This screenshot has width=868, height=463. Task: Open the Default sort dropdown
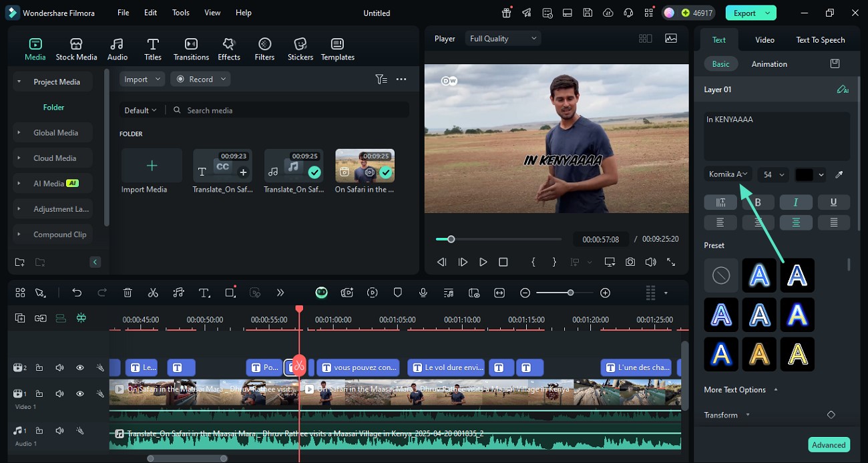pyautogui.click(x=140, y=110)
